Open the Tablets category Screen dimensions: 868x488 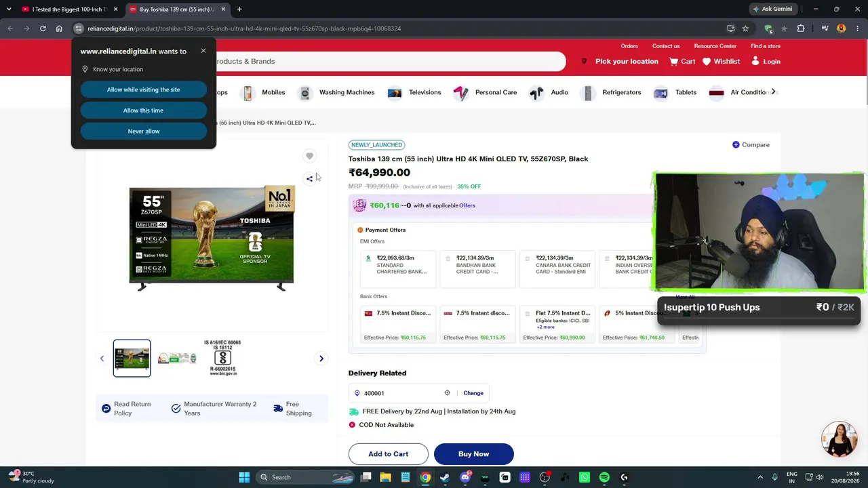[x=675, y=93]
